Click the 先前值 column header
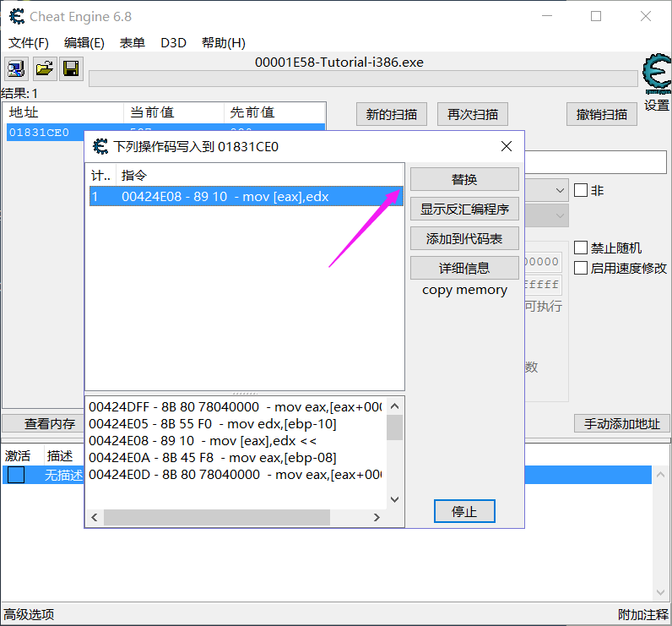672x626 pixels. click(x=274, y=112)
